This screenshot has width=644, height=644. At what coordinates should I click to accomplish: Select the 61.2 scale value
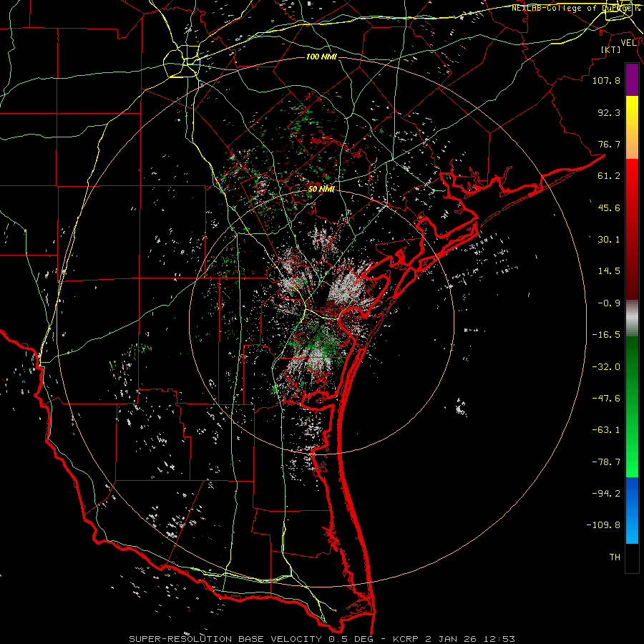609,176
